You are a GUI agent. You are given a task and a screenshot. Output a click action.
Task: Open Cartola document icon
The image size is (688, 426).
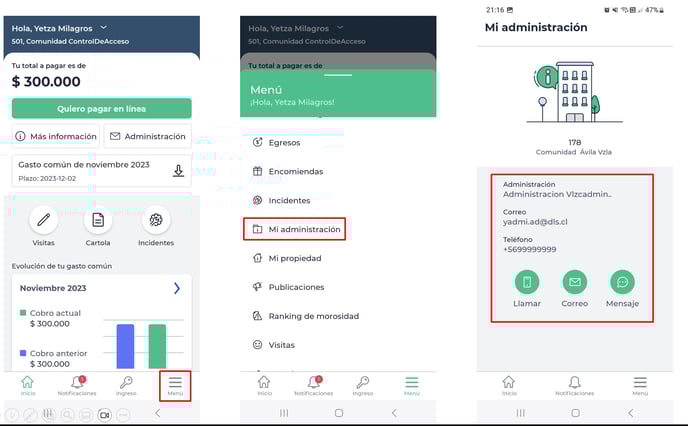click(x=98, y=220)
